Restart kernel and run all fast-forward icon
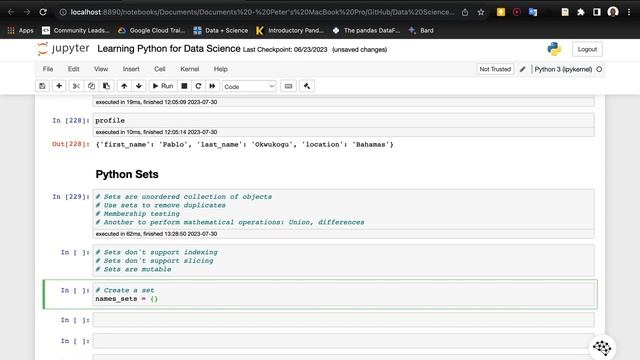 click(x=212, y=86)
